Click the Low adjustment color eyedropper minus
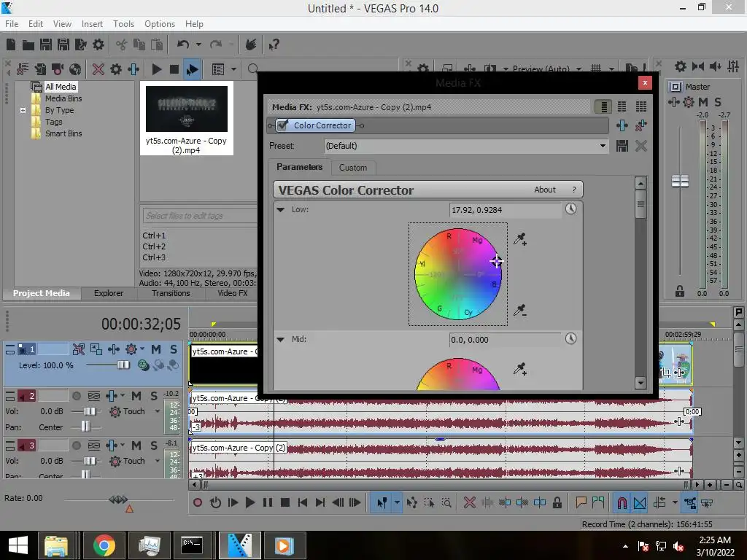The height and width of the screenshot is (560, 747). pos(519,311)
